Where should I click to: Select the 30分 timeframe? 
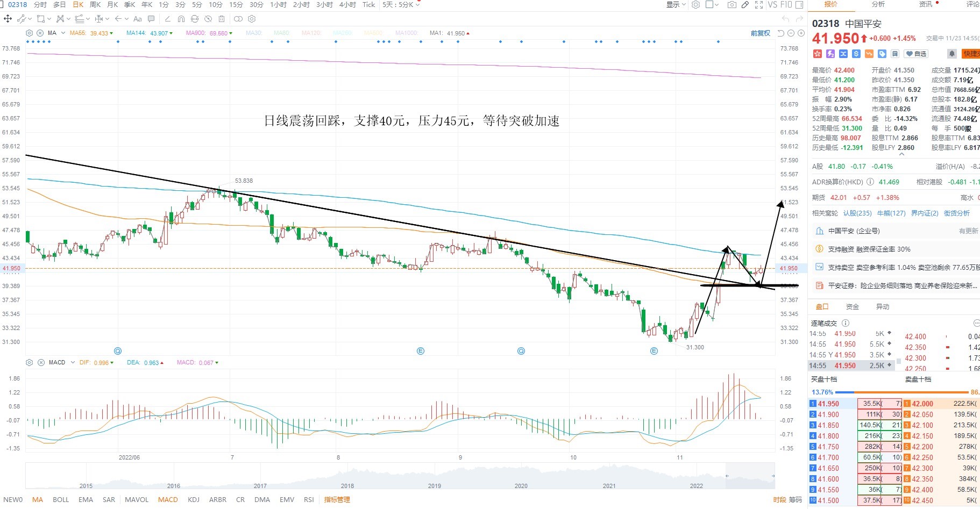pos(257,4)
